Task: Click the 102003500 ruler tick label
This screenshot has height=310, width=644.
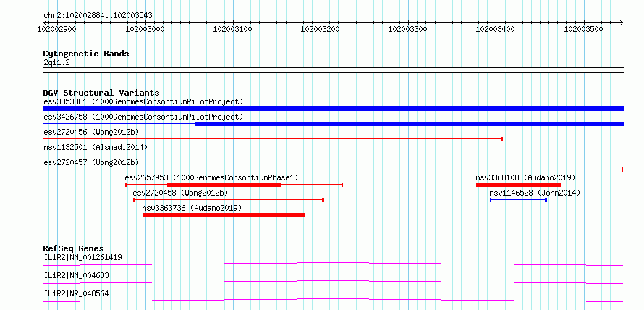Action: 584,29
